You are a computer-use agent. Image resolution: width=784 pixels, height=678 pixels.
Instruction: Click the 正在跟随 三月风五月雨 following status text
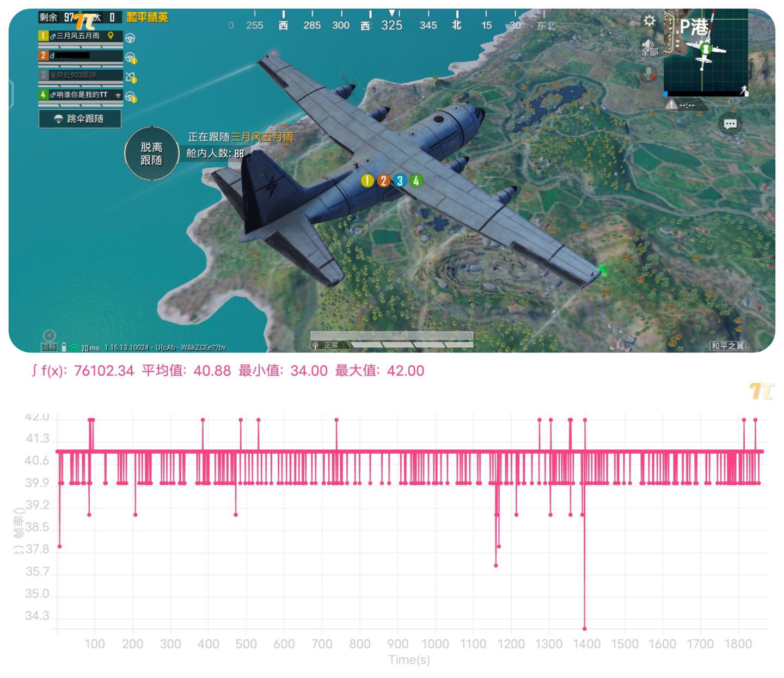point(241,137)
